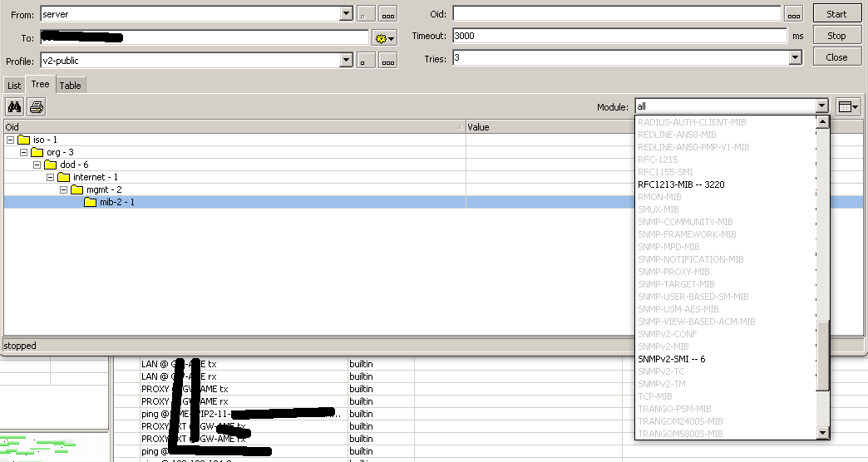Click the printer icon in toolbar
868x462 pixels.
pos(37,106)
